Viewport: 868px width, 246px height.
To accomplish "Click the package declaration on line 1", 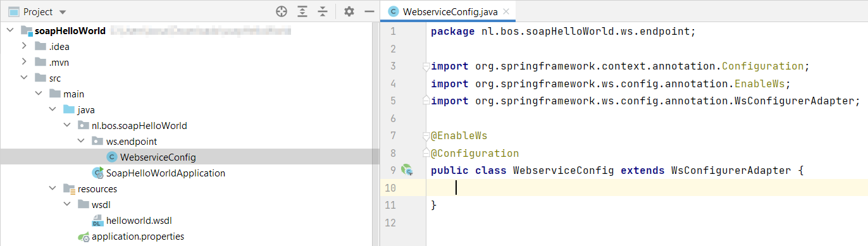I will [563, 31].
